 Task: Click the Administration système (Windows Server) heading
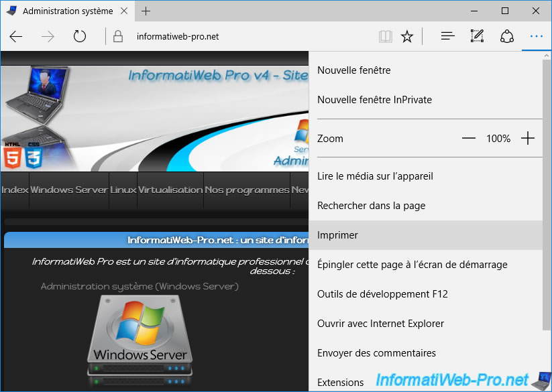140,287
